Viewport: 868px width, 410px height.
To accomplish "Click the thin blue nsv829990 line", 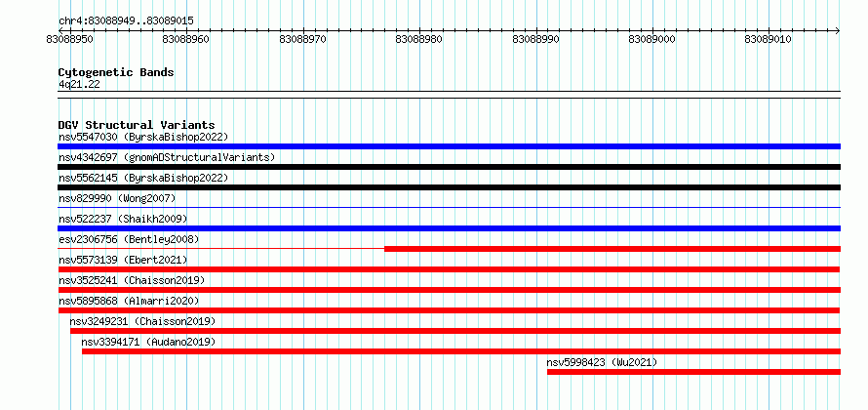I will (449, 208).
